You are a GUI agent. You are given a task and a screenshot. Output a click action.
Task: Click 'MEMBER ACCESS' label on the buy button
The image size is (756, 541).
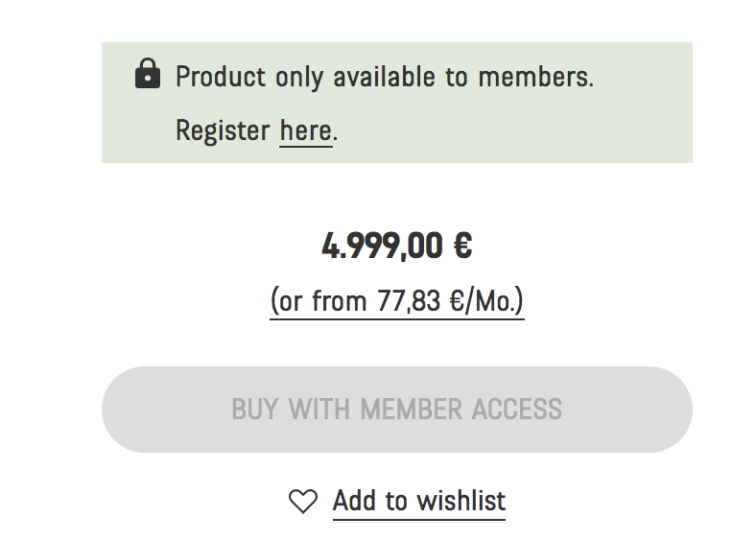pyautogui.click(x=461, y=410)
